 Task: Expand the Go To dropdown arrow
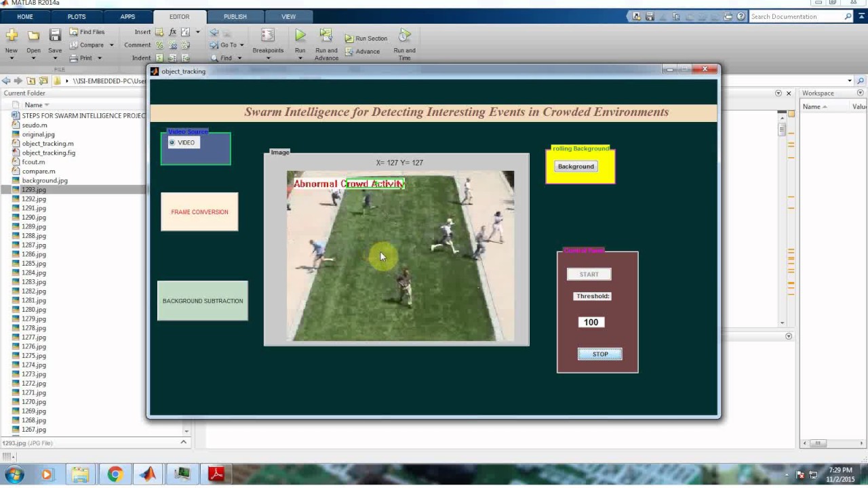(x=242, y=45)
